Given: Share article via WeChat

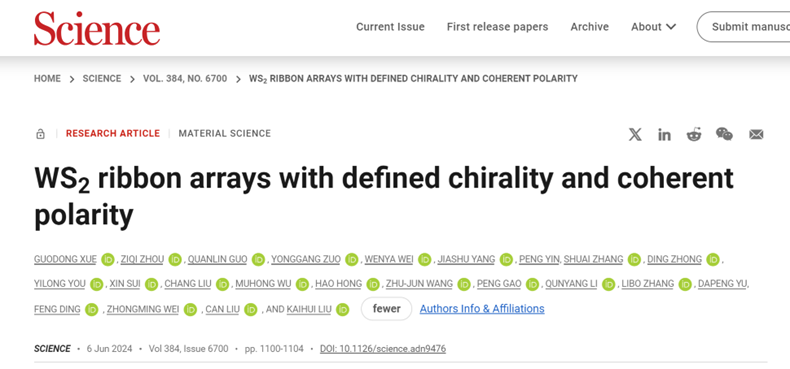Looking at the screenshot, I should pos(724,134).
